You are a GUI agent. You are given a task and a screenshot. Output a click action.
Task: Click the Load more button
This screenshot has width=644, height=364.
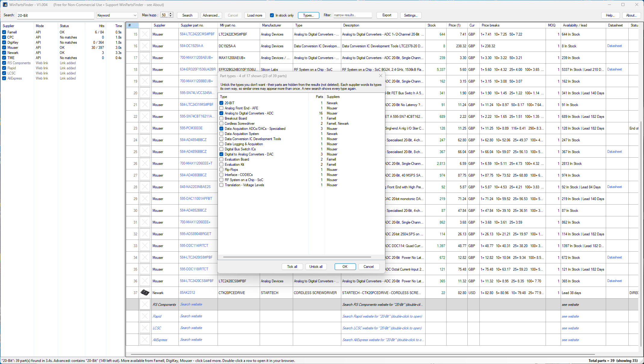[x=255, y=15]
